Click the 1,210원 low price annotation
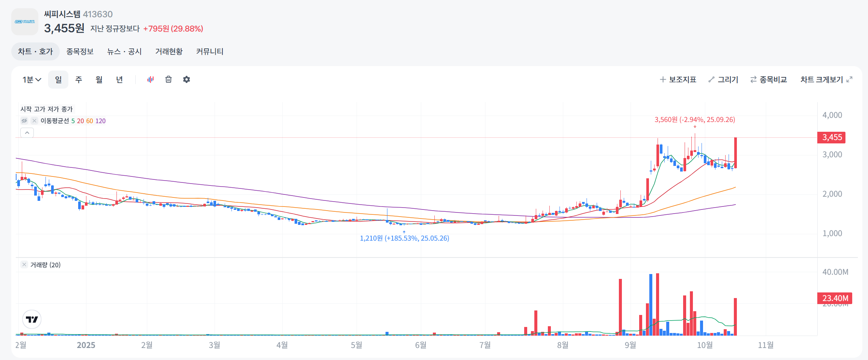The height and width of the screenshot is (360, 868). point(404,238)
